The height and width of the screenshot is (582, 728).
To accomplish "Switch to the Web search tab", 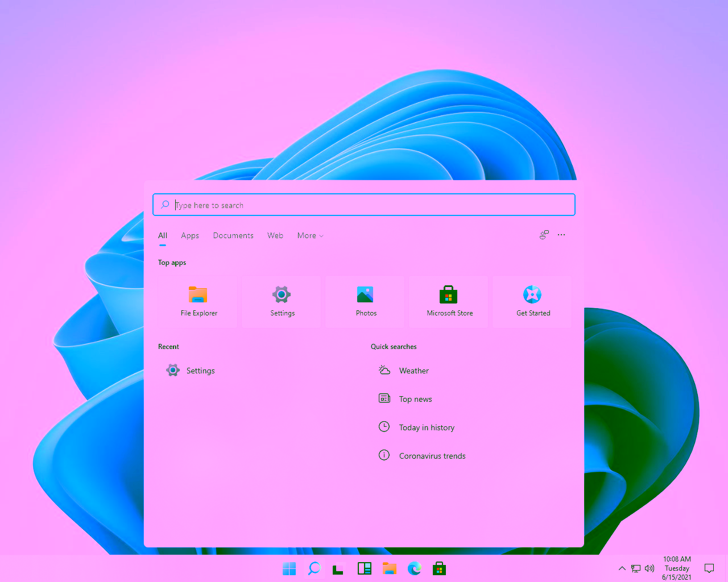I will click(275, 235).
